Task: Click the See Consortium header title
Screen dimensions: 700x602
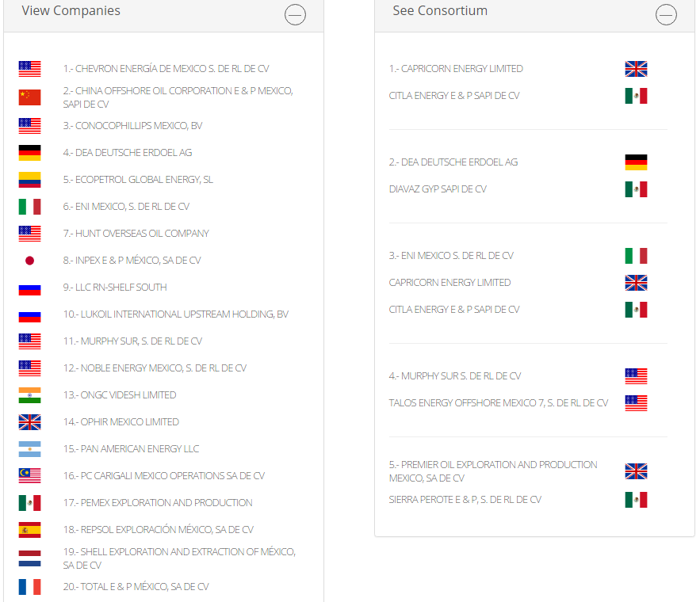Action: click(440, 11)
